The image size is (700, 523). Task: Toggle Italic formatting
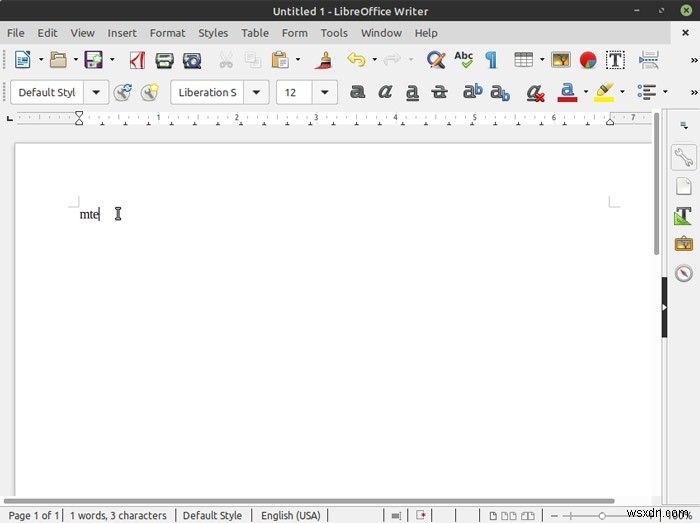pos(385,92)
